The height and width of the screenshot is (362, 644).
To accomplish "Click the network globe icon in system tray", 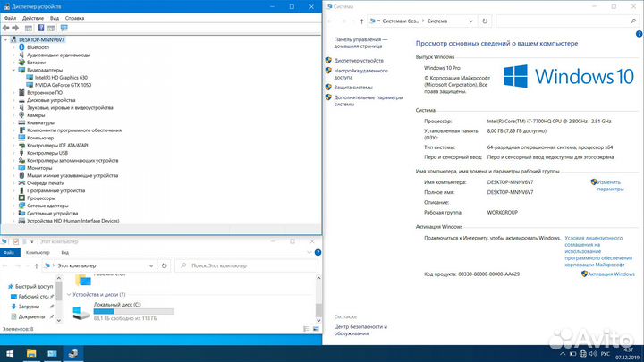I will point(583,354).
